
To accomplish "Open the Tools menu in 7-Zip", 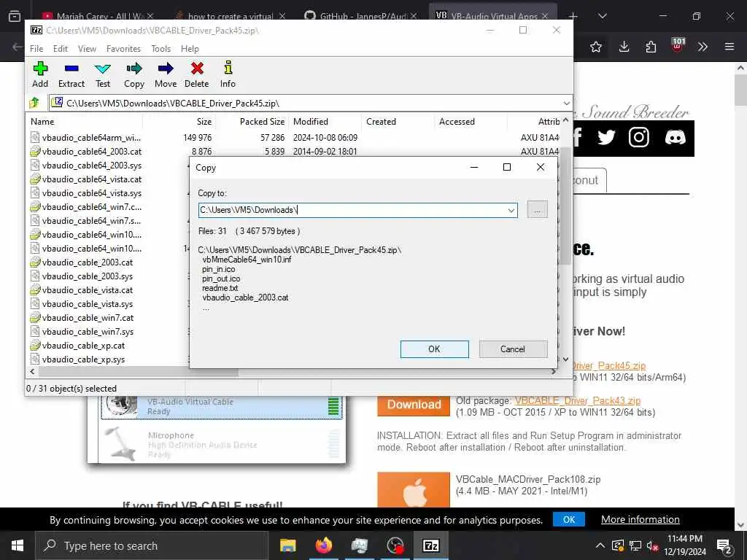I will [x=160, y=49].
